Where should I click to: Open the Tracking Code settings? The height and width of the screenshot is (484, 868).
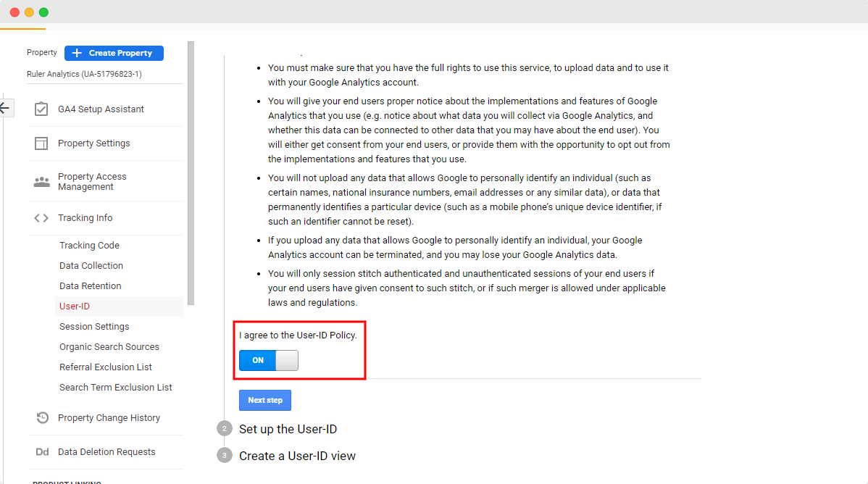coord(89,245)
